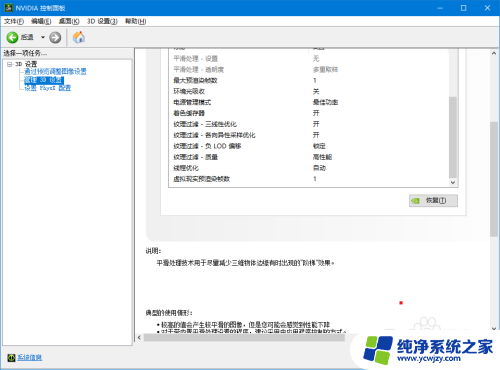Select the 电源管理模式 setting row
Image resolution: width=500 pixels, height=370 pixels.
[309, 102]
